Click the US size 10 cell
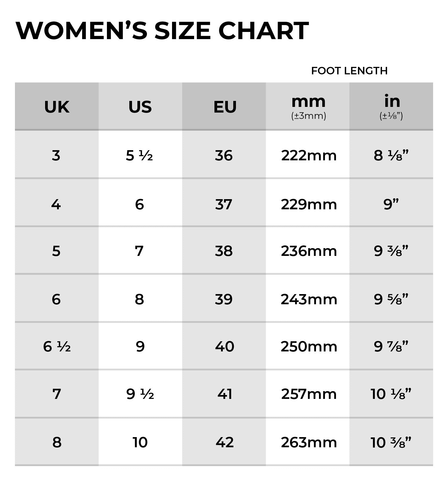Viewport: 448px width, 481px height. pos(140,442)
